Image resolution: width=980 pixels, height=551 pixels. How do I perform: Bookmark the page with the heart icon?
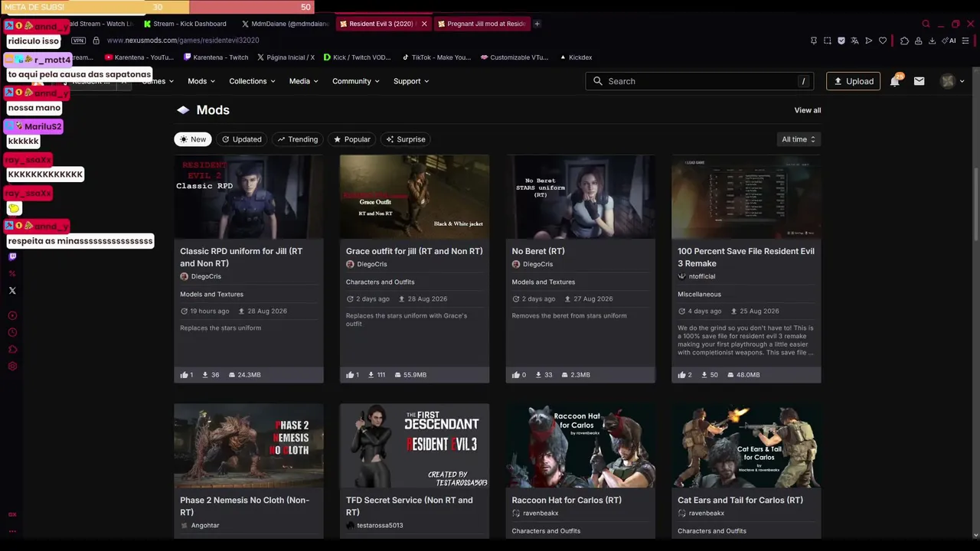883,41
